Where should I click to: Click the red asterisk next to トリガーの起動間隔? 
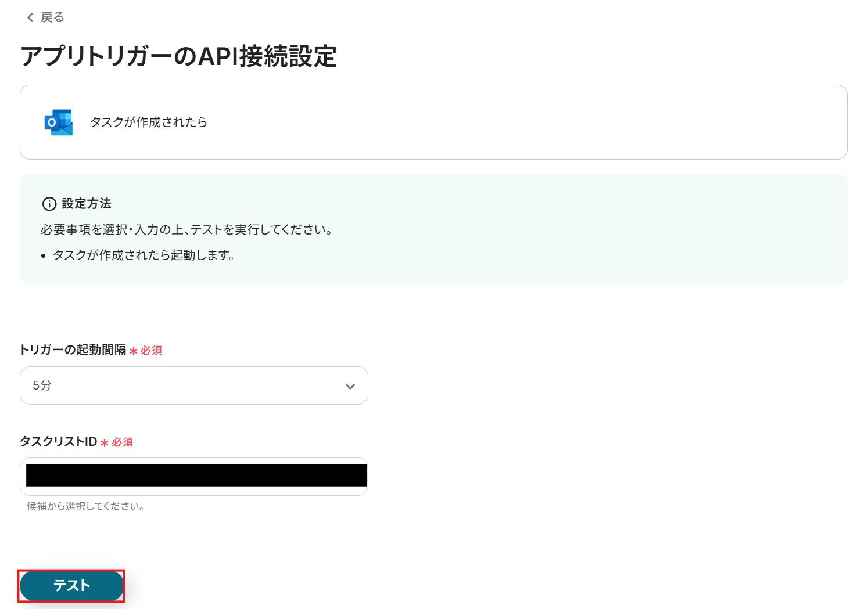[134, 351]
